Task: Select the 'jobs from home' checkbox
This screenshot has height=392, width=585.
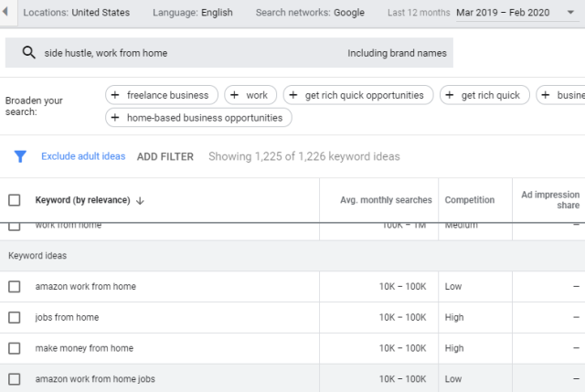Action: click(14, 317)
